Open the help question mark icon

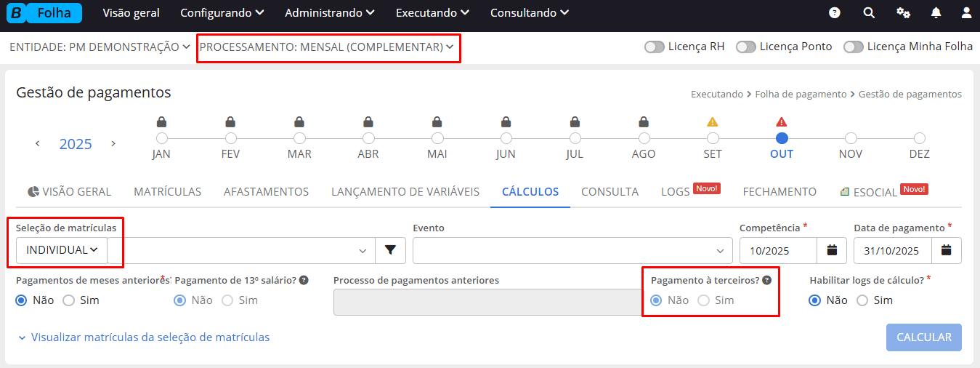tap(835, 13)
